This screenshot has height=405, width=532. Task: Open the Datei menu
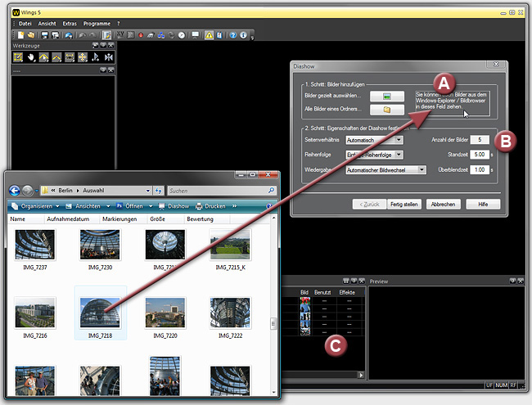(x=25, y=24)
